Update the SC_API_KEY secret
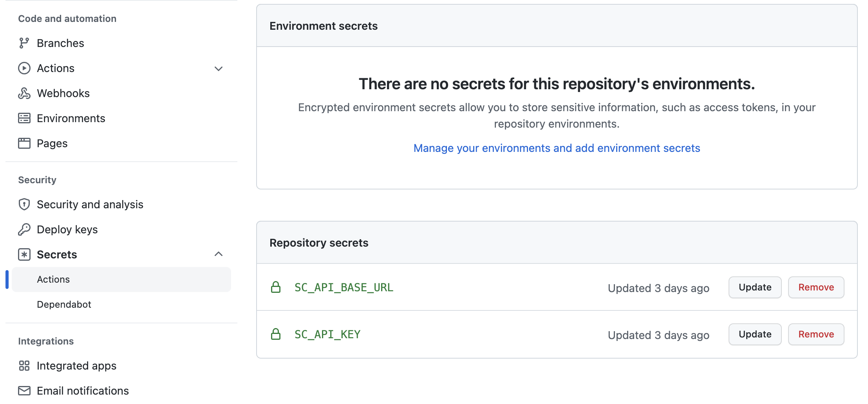The image size is (868, 404). pos(755,334)
